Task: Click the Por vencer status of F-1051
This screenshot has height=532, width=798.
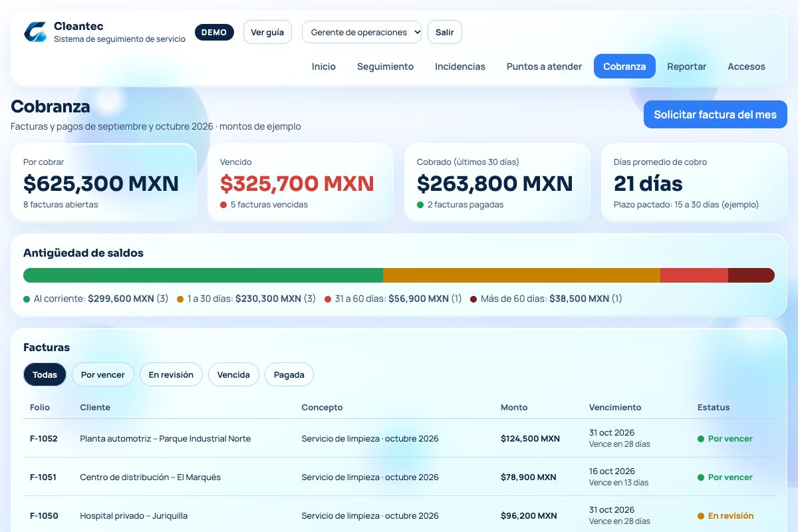Action: (725, 477)
